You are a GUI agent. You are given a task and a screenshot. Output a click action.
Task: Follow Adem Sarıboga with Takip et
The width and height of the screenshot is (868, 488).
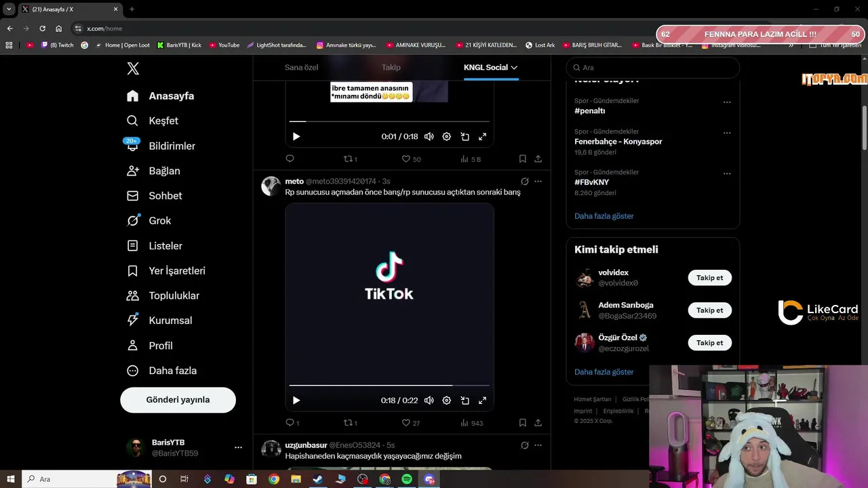click(x=710, y=310)
